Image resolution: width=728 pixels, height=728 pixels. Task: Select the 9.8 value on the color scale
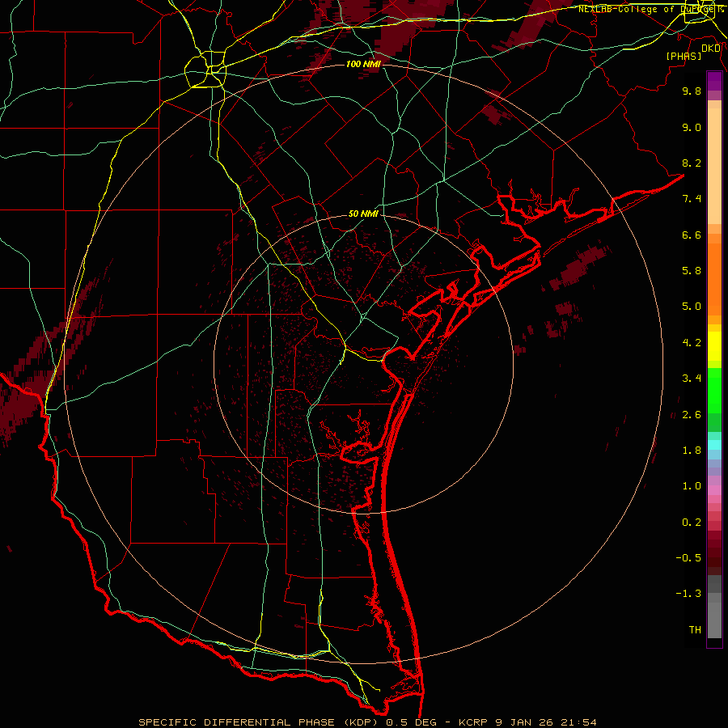pos(692,91)
